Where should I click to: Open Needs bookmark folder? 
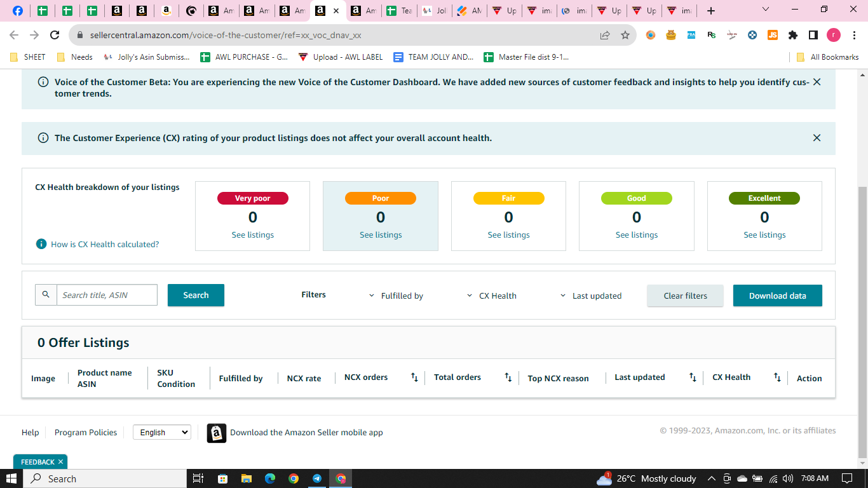click(x=75, y=57)
